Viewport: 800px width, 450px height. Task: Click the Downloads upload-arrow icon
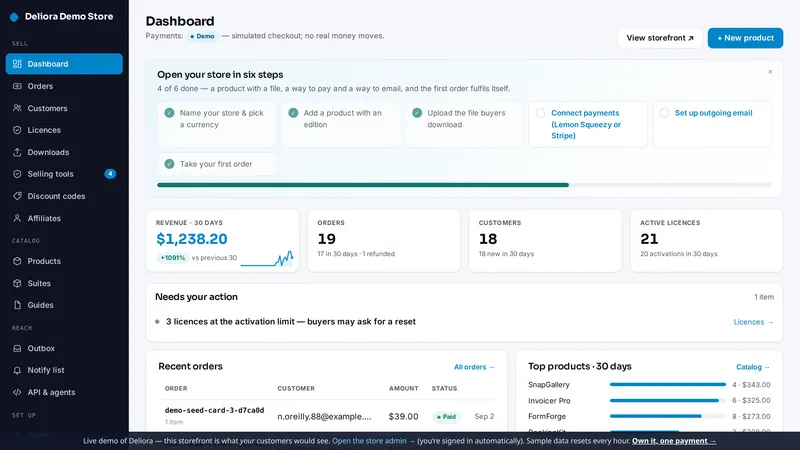click(x=17, y=152)
